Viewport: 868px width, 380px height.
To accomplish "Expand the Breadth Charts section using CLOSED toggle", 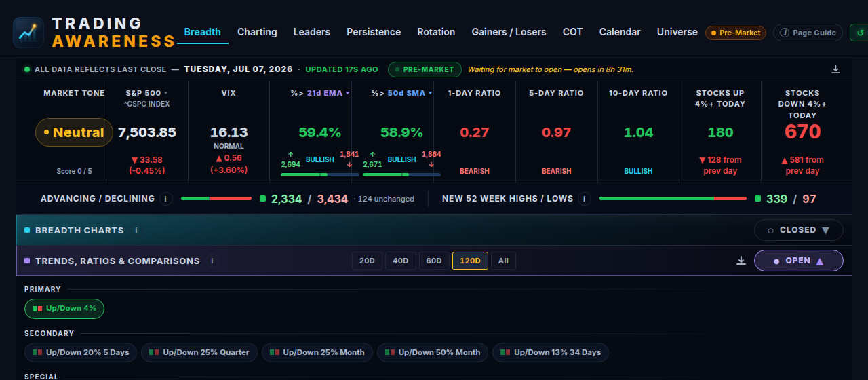I will [x=799, y=230].
